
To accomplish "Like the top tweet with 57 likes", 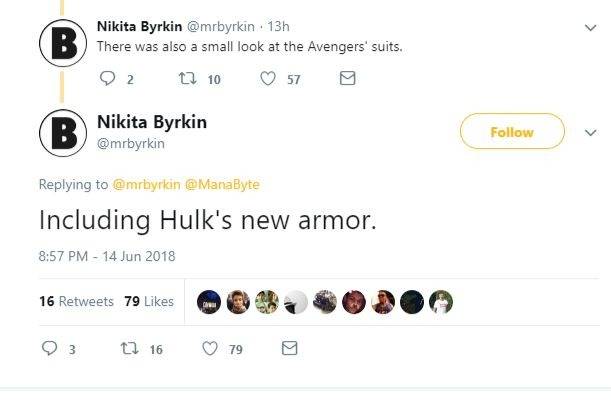I will click(x=267, y=79).
